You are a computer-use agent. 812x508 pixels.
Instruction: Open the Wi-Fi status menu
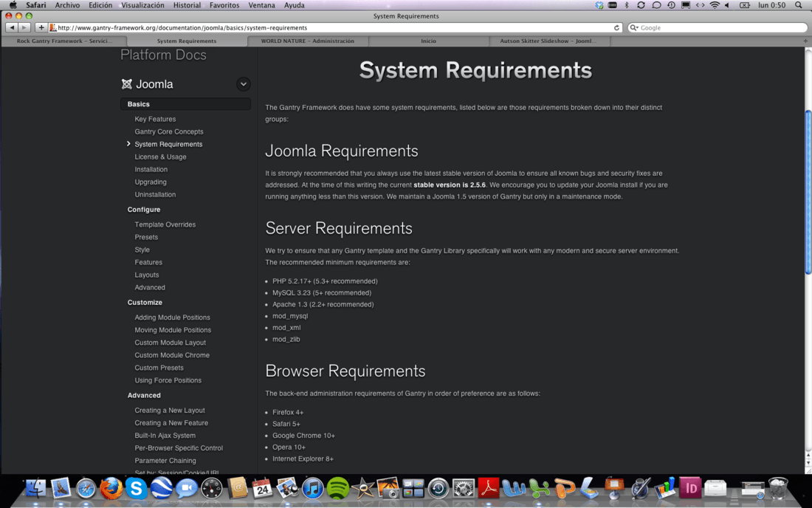pos(715,5)
